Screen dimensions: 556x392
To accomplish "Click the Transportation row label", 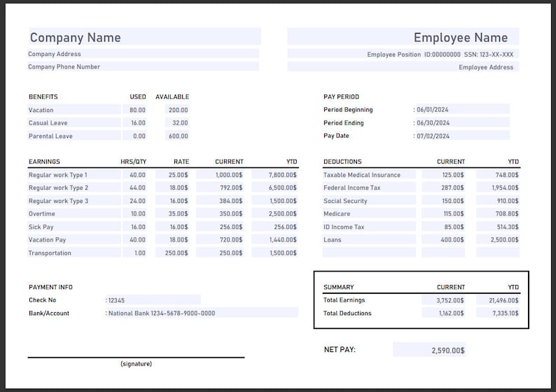I will 50,253.
